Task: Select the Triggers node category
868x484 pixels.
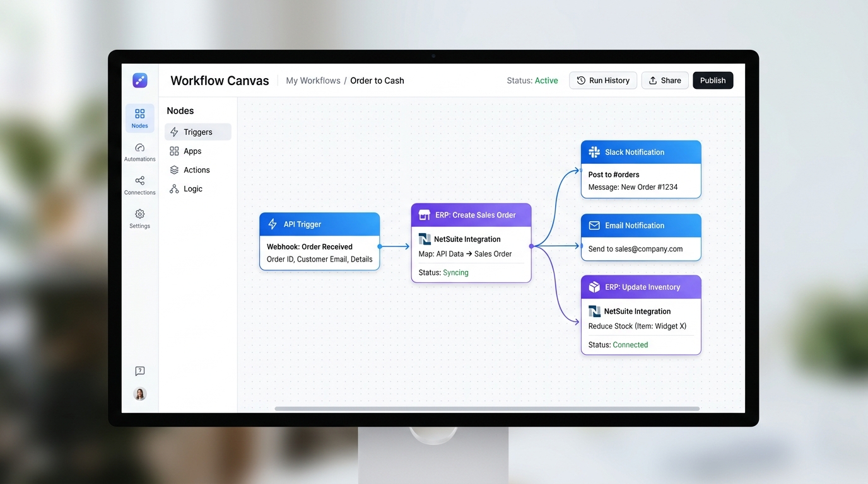Action: pyautogui.click(x=198, y=132)
